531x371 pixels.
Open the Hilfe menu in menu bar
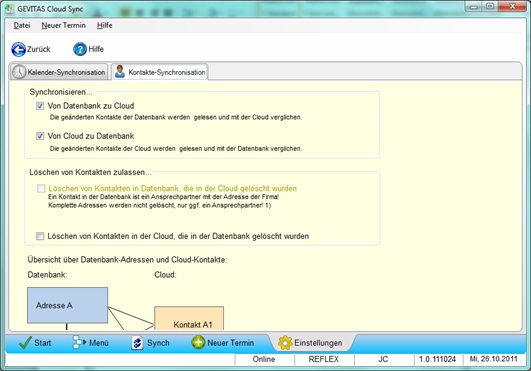tap(104, 25)
